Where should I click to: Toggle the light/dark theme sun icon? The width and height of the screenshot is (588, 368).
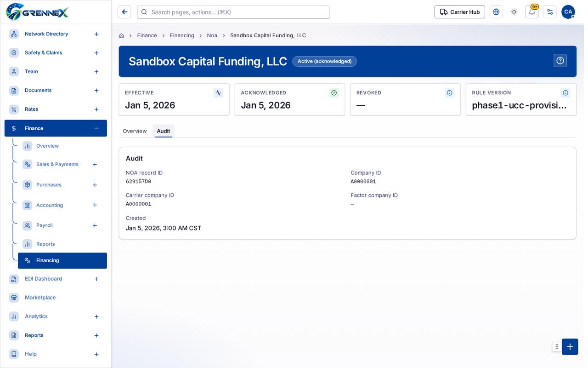[x=514, y=12]
